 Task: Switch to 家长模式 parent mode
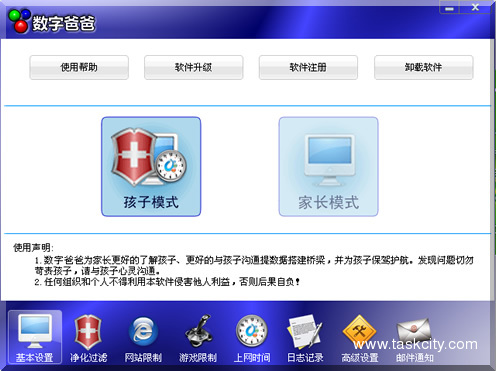(x=328, y=167)
